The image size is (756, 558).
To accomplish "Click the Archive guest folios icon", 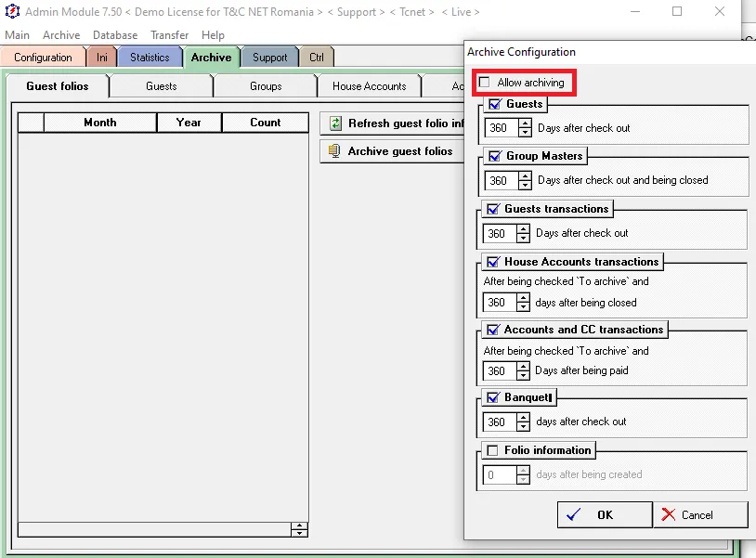I will 334,150.
